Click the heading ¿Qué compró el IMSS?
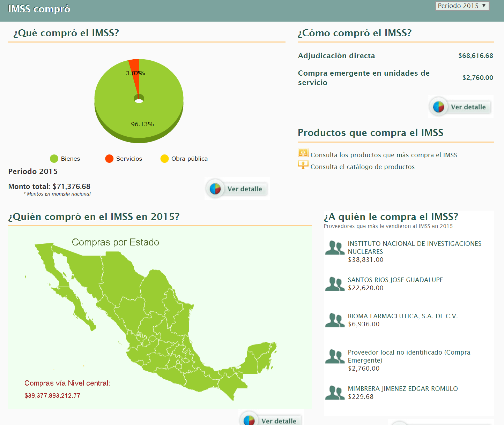Image resolution: width=504 pixels, height=425 pixels. pyautogui.click(x=66, y=33)
